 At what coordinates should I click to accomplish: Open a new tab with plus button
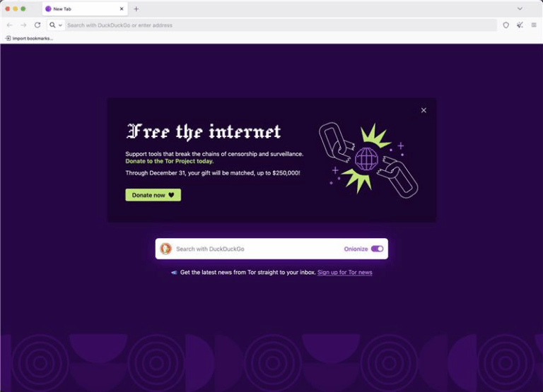[136, 9]
